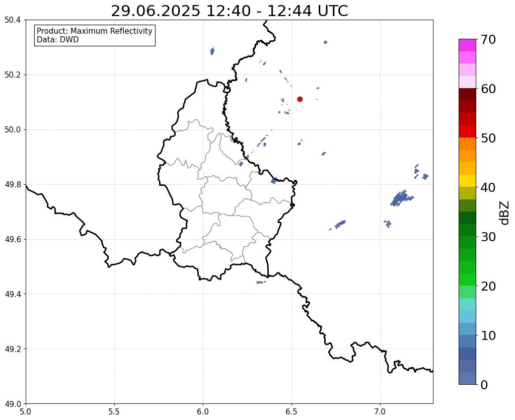Click the colorbar tick label "70"
Image resolution: width=515 pixels, height=420 pixels.
(488, 39)
